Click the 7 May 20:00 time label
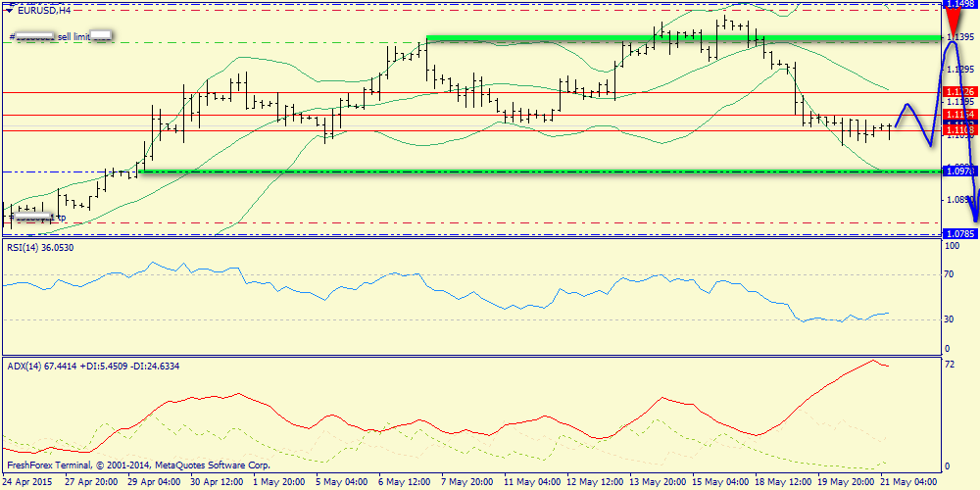980x490 pixels. 466,482
